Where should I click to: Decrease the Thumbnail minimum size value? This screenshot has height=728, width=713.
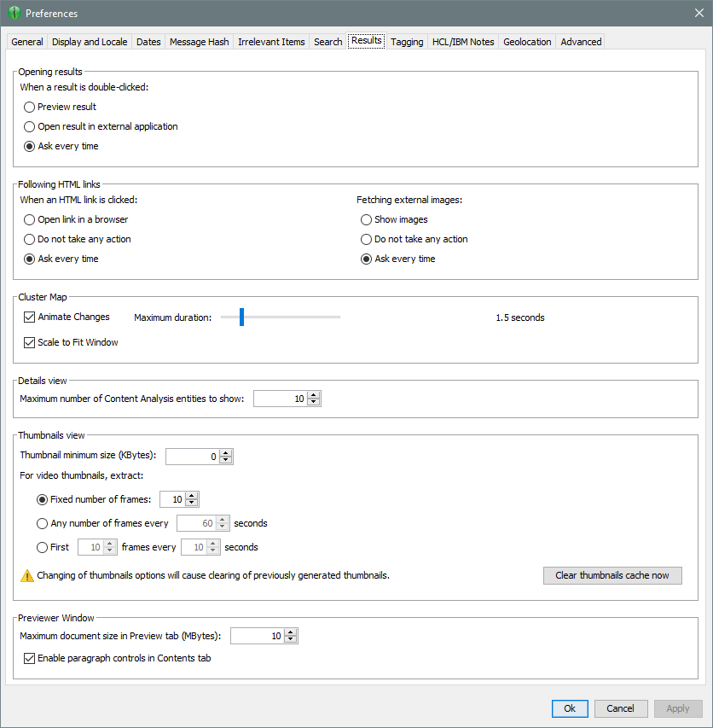[x=226, y=461]
